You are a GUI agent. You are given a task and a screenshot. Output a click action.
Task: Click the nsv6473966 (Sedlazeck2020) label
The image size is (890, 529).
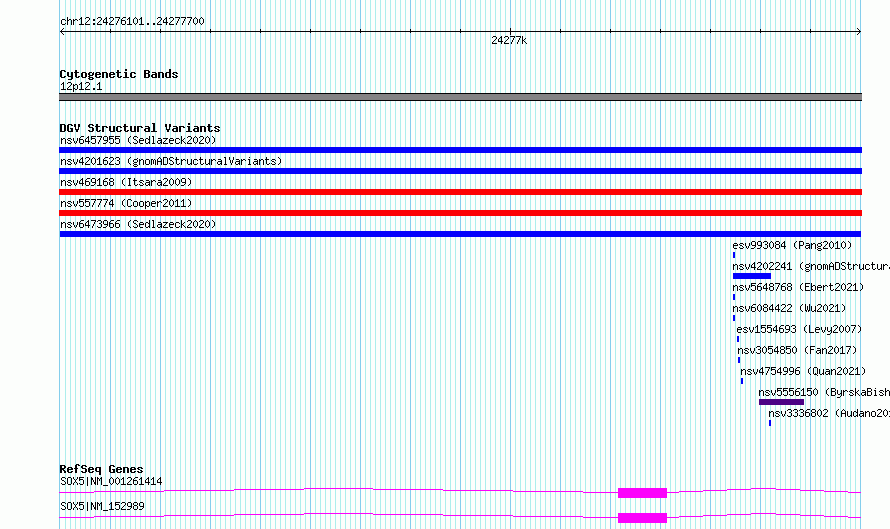click(138, 224)
